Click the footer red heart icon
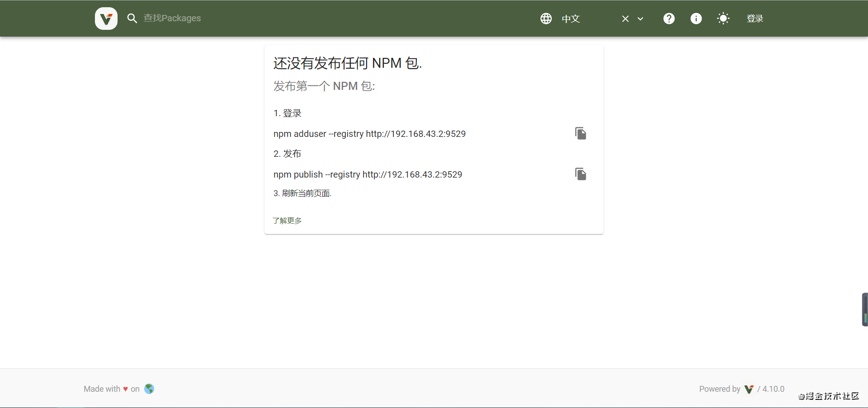 tap(125, 389)
